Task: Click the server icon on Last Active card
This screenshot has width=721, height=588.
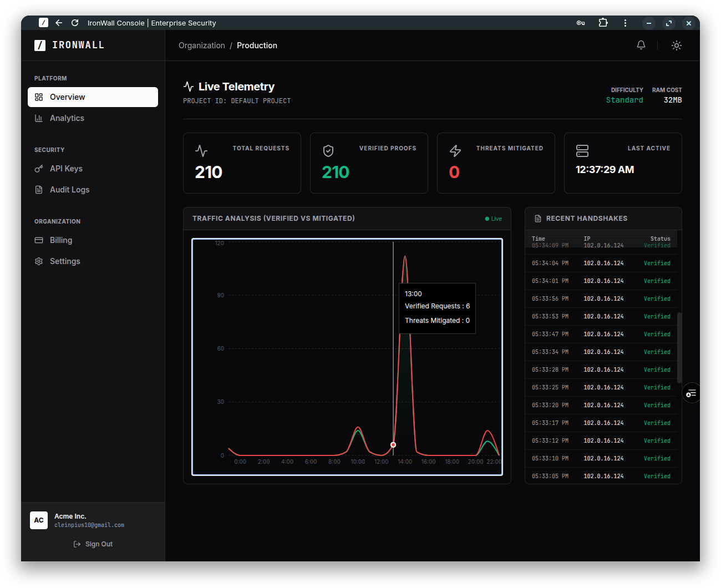Action: click(x=582, y=150)
